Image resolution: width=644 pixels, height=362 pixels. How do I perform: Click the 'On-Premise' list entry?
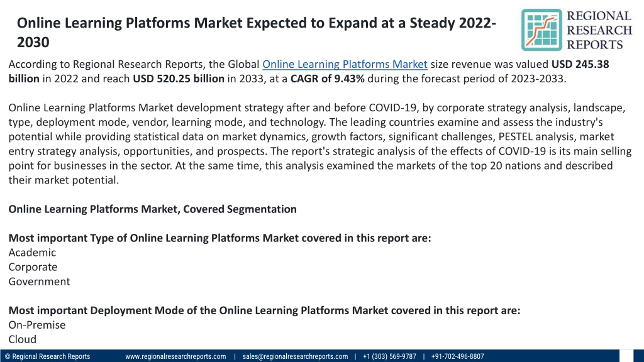tap(37, 325)
